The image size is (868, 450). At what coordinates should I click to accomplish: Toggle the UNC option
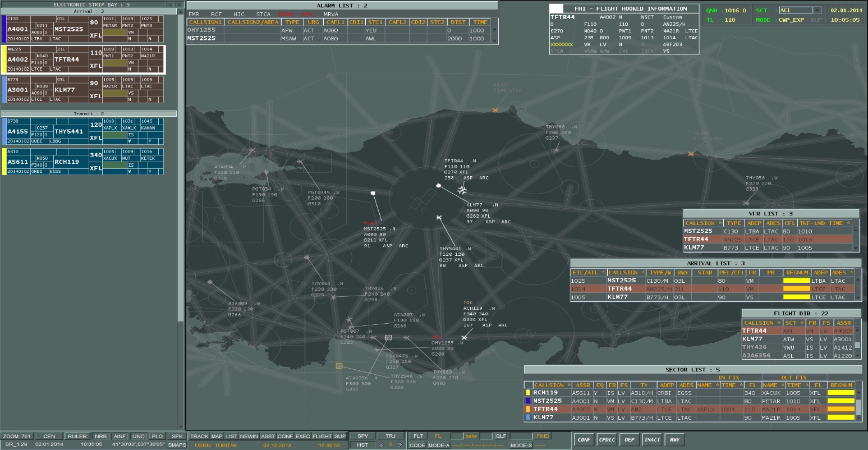(x=139, y=436)
